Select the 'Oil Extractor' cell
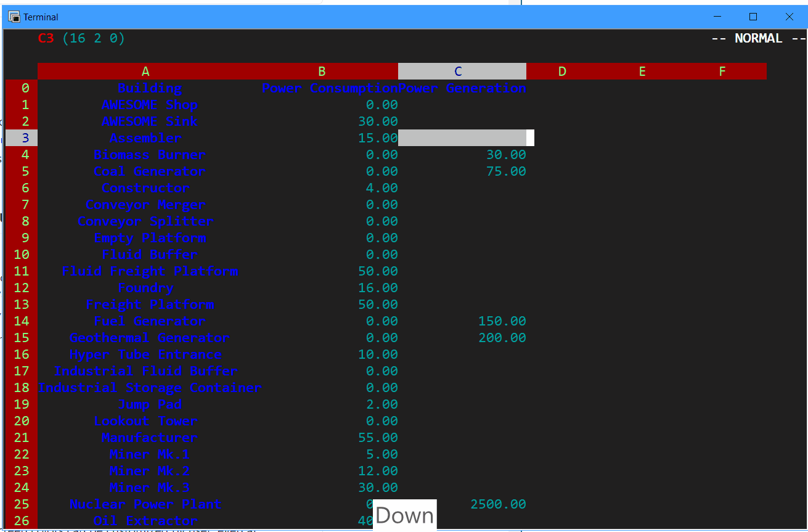This screenshot has height=532, width=808. (145, 521)
